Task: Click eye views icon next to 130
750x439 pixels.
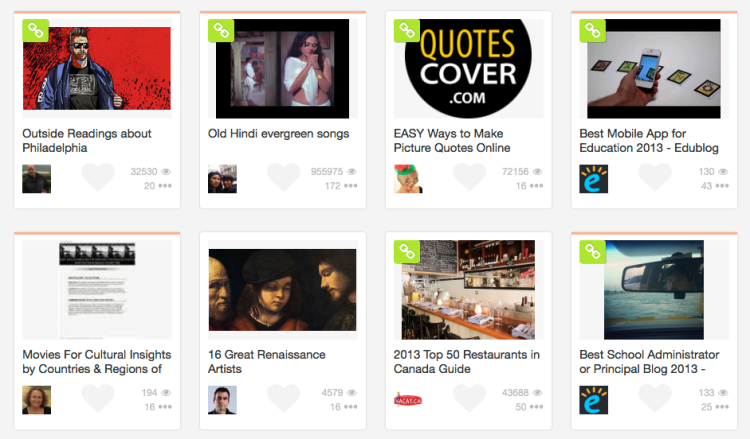Action: (x=723, y=172)
